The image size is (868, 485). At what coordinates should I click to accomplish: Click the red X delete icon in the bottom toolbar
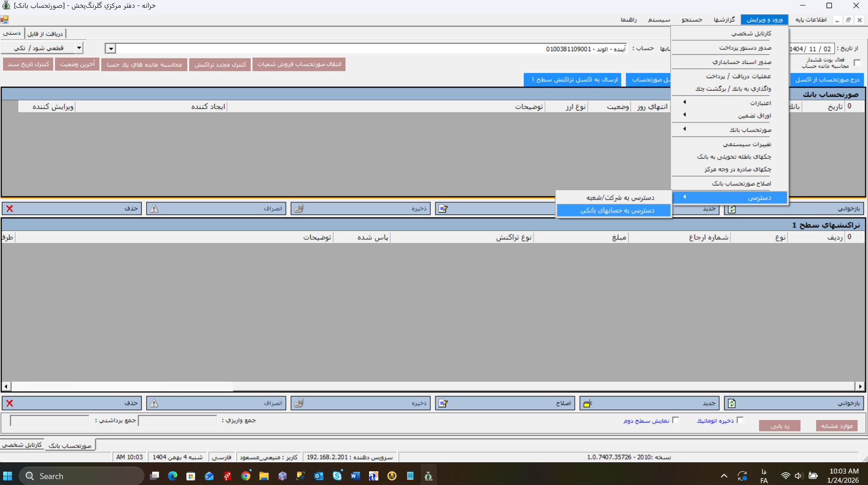[10, 403]
